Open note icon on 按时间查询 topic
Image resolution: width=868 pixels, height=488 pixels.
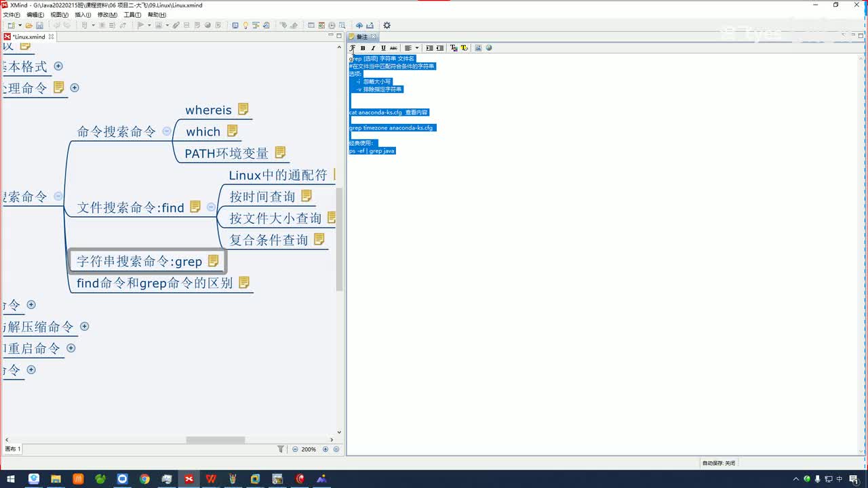pyautogui.click(x=307, y=195)
